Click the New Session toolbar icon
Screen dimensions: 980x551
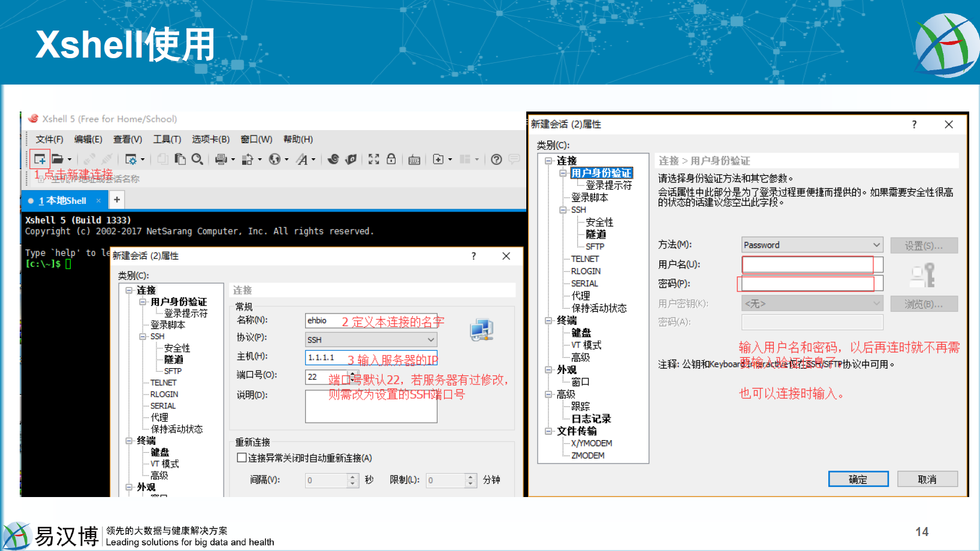point(40,159)
